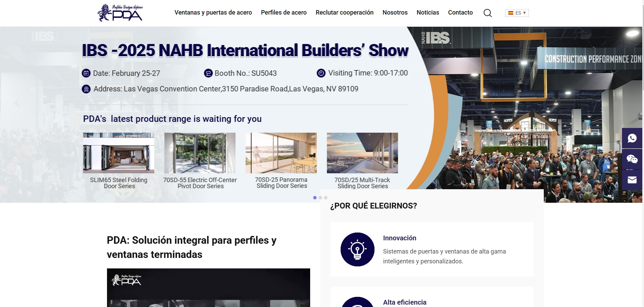This screenshot has width=644, height=307.
Task: Click Las Vegas Convention Center address text
Action: click(226, 89)
